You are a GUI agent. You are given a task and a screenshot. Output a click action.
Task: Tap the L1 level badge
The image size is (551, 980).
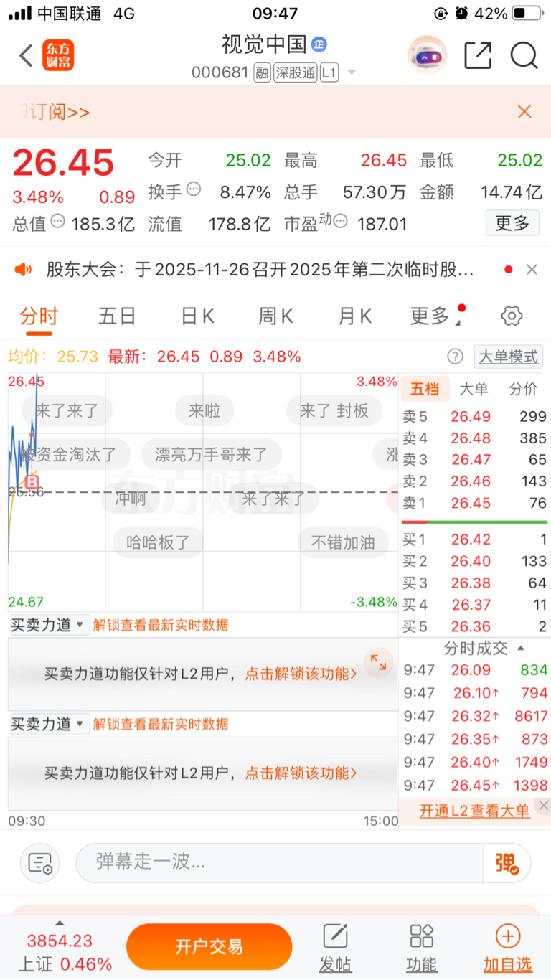click(x=329, y=72)
